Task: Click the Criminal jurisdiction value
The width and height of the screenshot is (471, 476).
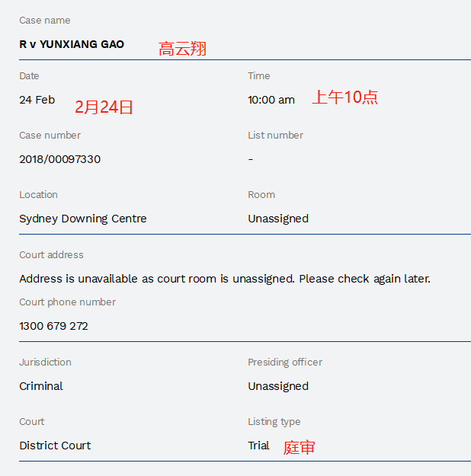Action: tap(41, 386)
